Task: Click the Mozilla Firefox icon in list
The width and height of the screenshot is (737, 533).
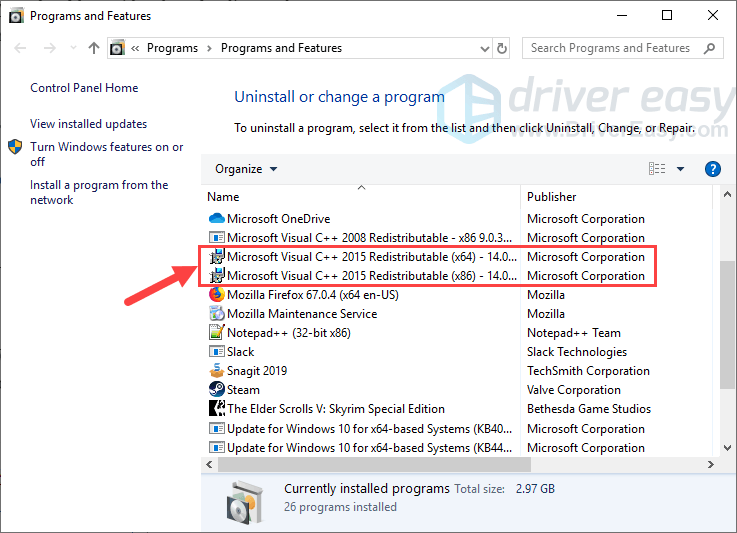Action: coord(216,295)
